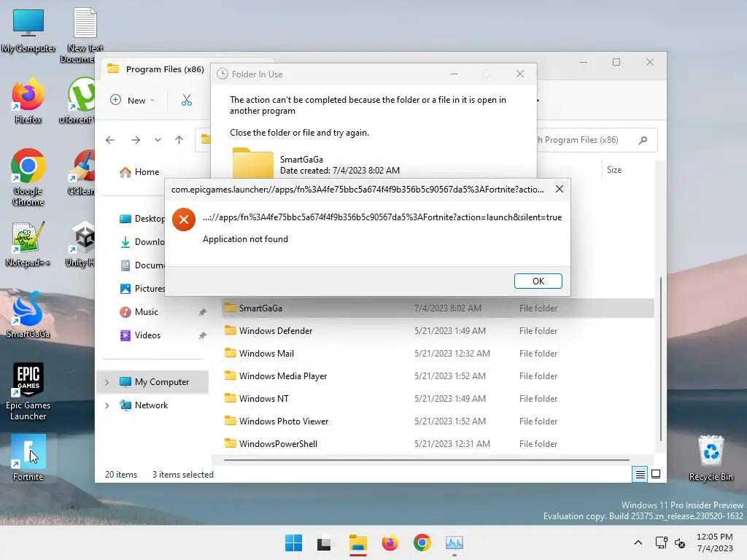
Task: Minimize the Folder In Use dialog
Action: (x=454, y=74)
